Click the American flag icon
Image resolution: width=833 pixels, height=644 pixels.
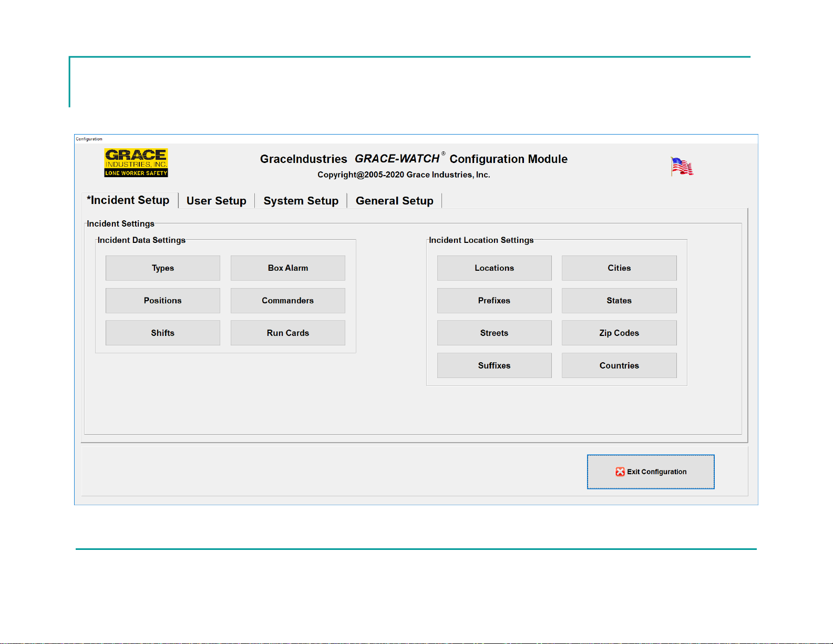[682, 167]
